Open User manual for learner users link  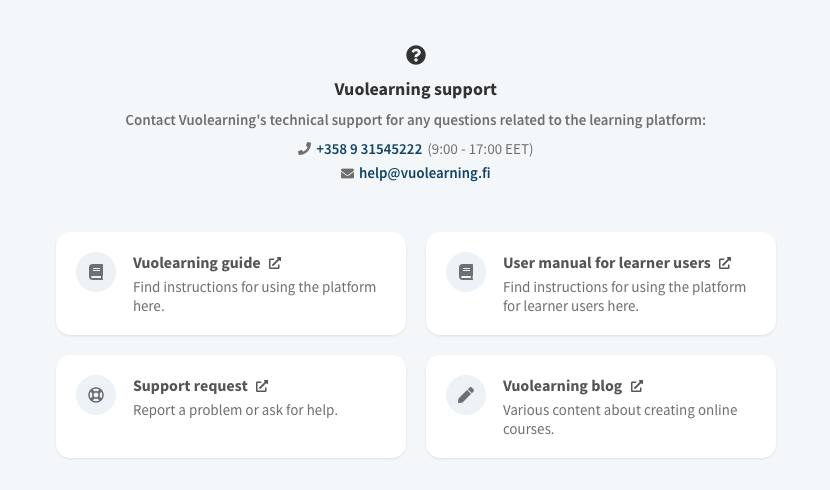(x=606, y=264)
